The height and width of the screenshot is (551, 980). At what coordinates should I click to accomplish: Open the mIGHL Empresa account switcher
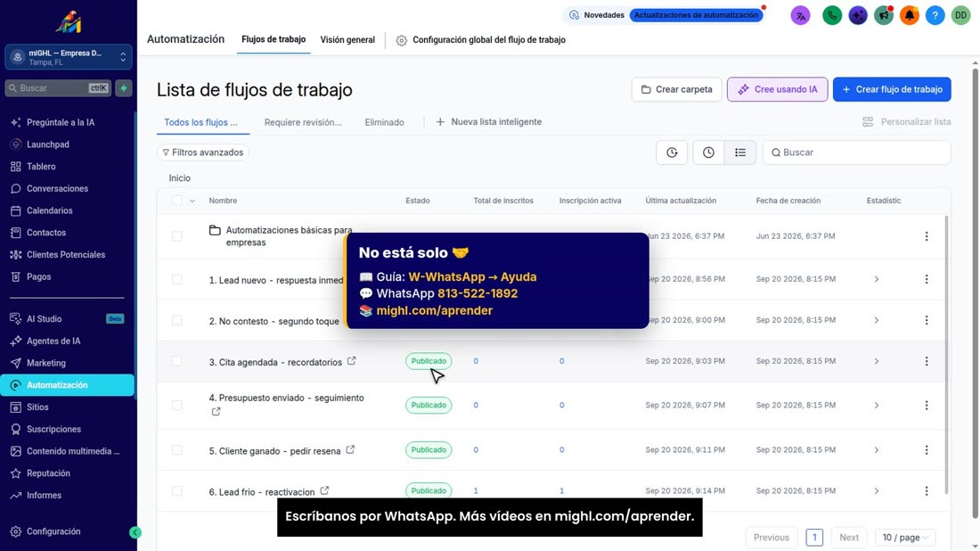coord(68,57)
